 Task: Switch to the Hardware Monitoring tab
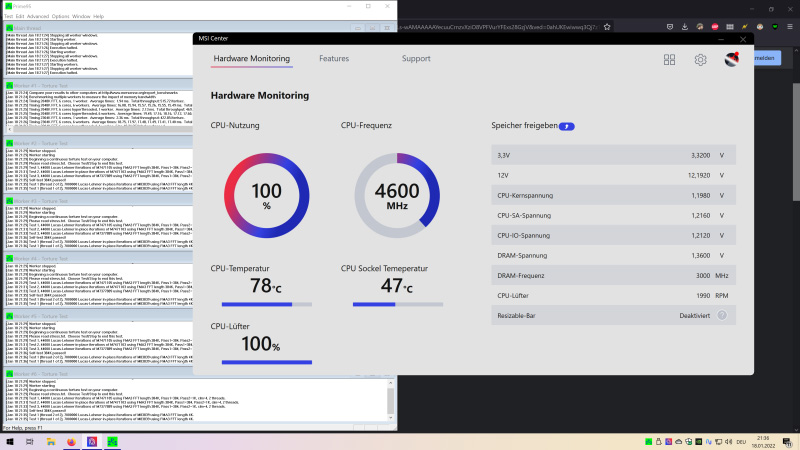[252, 59]
